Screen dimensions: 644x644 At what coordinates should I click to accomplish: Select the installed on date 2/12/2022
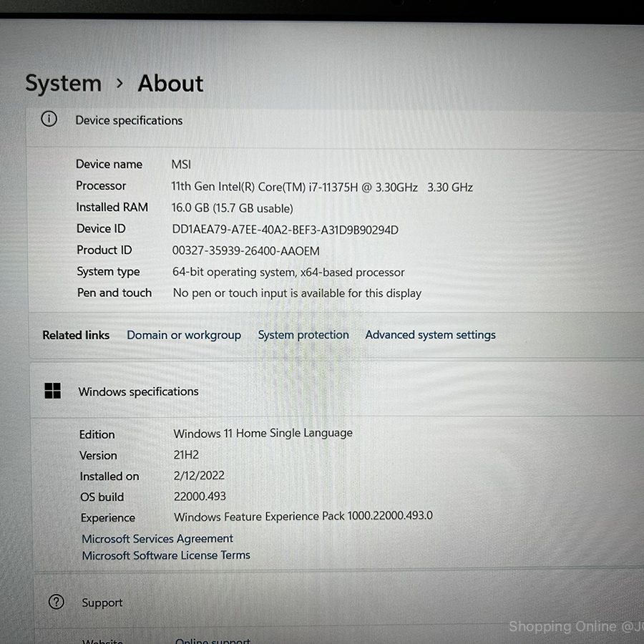tap(199, 475)
